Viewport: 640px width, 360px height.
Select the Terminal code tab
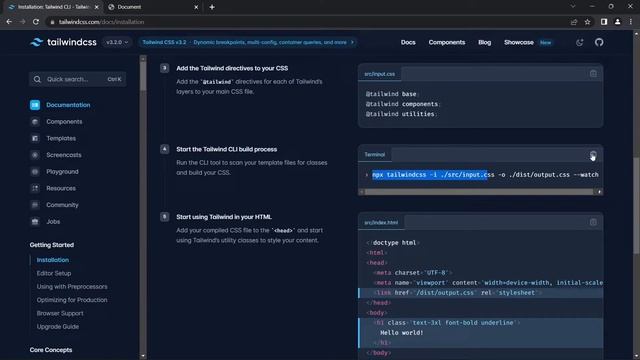click(x=374, y=155)
